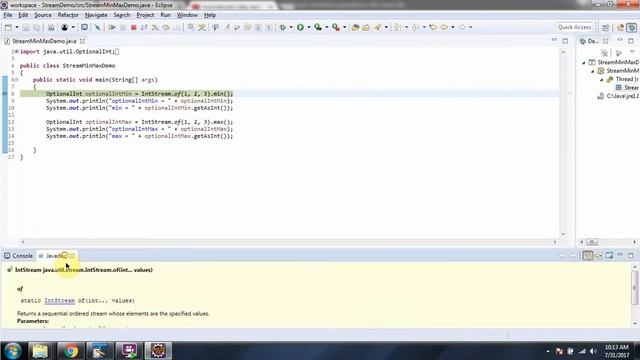Open the Search menu

122,15
